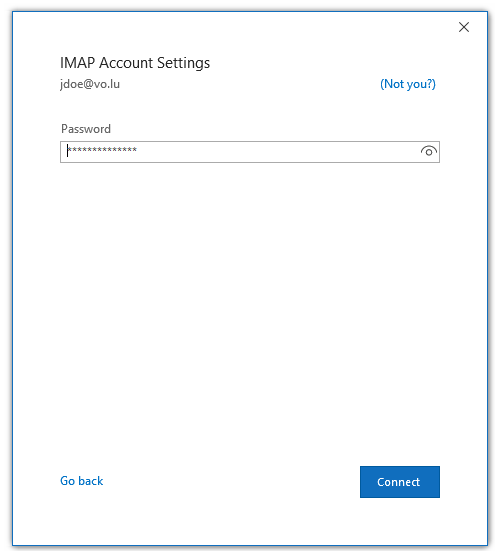
Task: Reveal typed password characters via eye icon
Action: tap(429, 151)
